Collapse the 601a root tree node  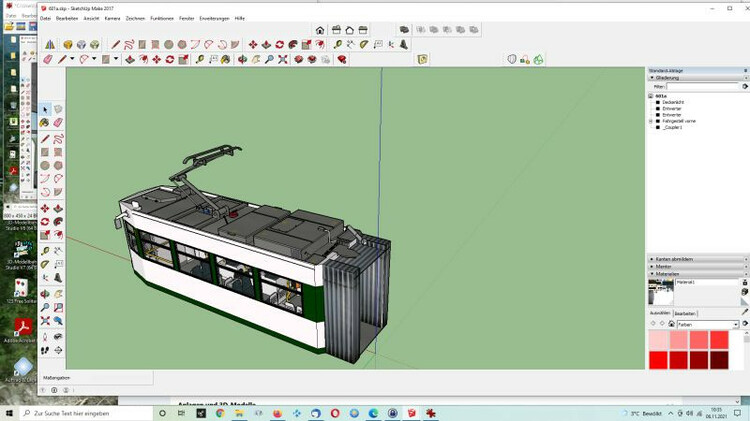[x=651, y=96]
